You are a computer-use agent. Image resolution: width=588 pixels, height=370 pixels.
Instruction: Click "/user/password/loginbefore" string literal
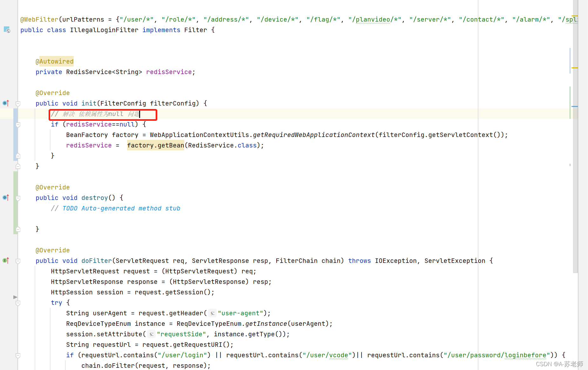[497, 355]
